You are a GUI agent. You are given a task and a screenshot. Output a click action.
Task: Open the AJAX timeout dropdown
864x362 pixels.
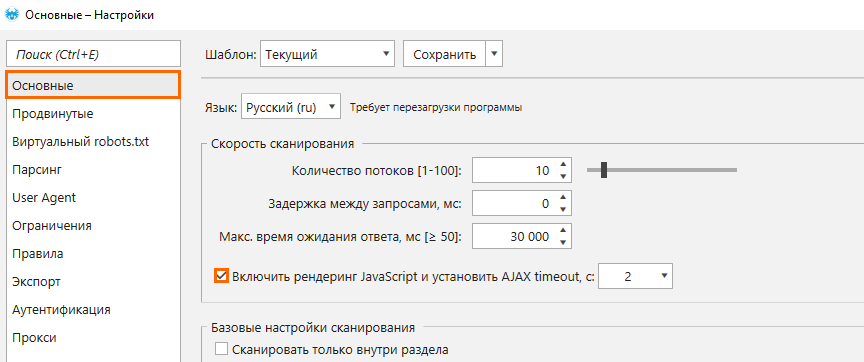point(636,275)
